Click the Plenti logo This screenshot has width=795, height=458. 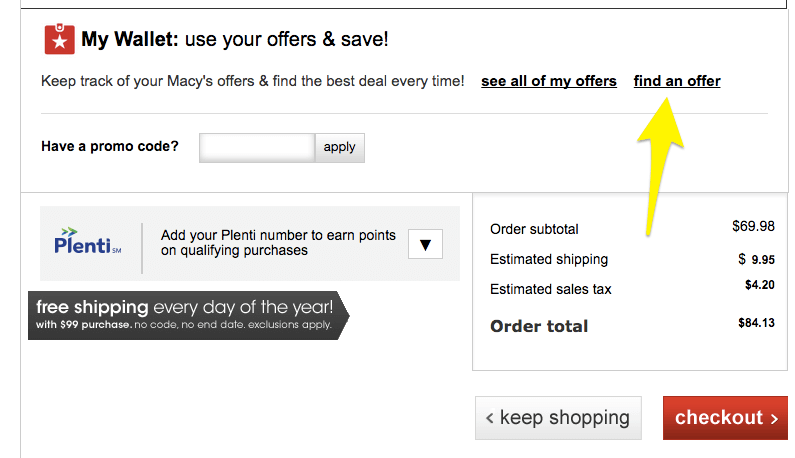(87, 241)
